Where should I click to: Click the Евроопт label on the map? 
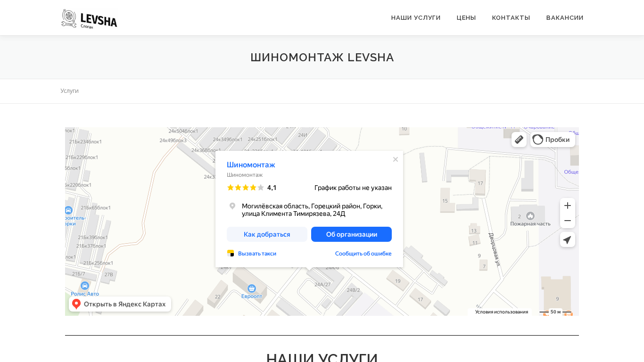click(252, 296)
